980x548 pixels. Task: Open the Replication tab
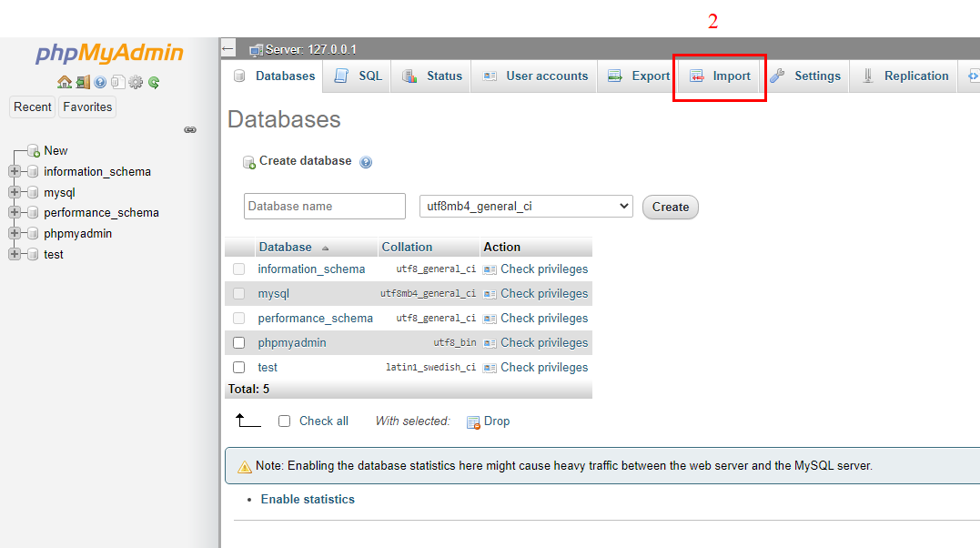[x=904, y=76]
